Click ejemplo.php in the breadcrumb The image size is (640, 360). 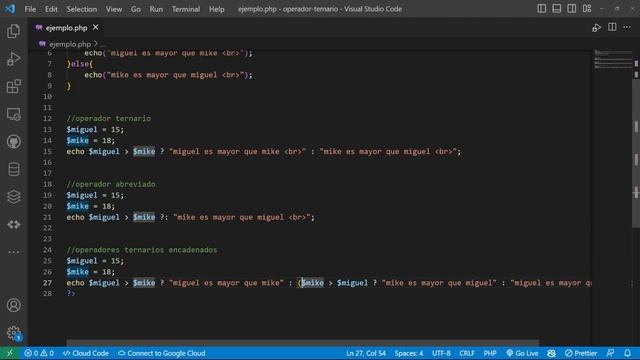[x=70, y=44]
